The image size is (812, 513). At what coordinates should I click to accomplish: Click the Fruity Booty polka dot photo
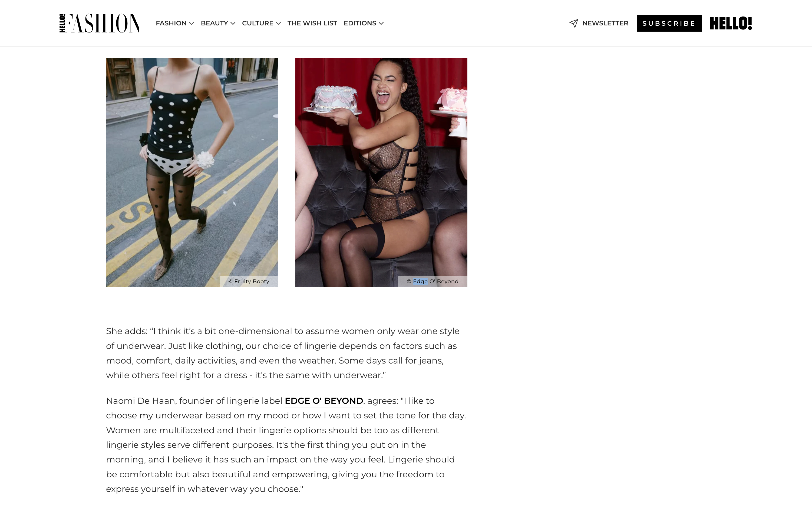[x=192, y=172]
